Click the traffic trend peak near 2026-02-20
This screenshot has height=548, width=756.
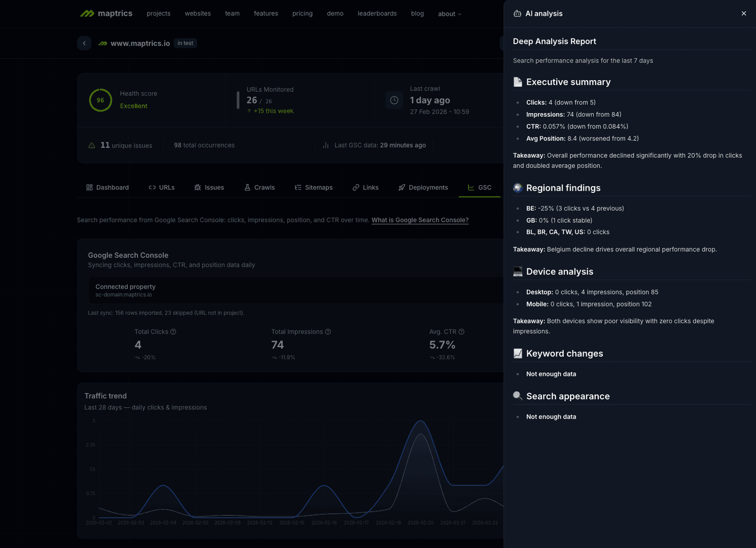tap(420, 421)
